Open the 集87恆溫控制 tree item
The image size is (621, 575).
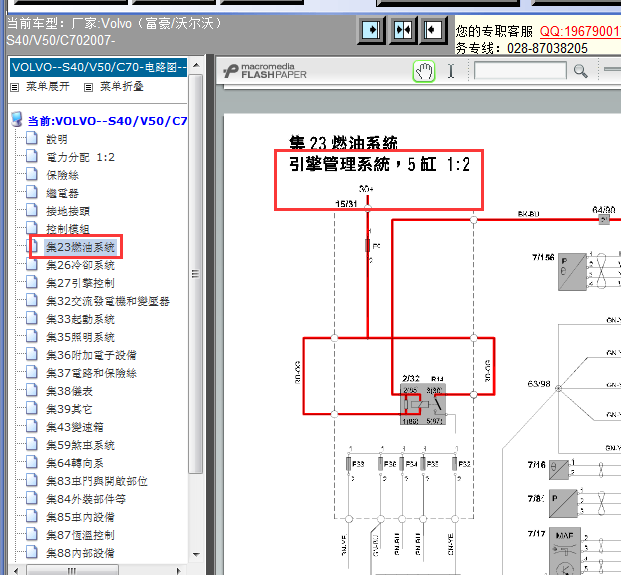80,535
